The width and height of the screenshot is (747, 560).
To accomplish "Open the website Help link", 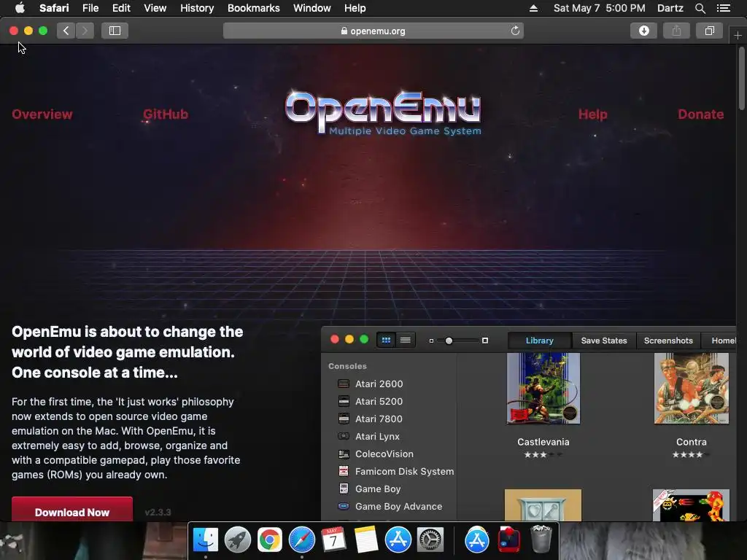I will [x=592, y=114].
